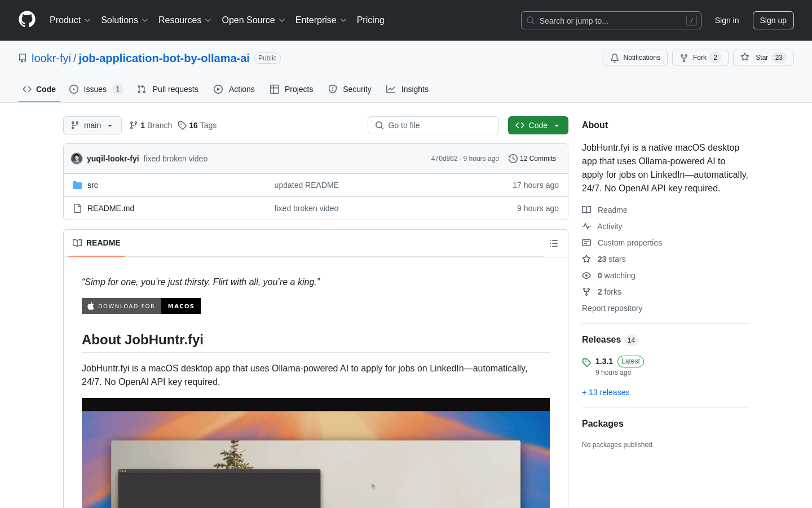Focus the Search or jump to field
Screen dimensions: 812x508
pos(611,20)
